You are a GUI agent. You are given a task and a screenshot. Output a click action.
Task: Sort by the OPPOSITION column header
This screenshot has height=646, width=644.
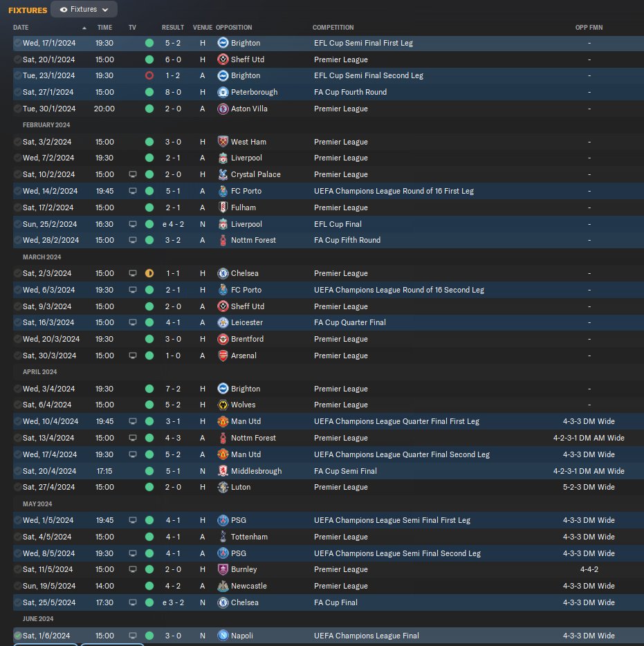tap(234, 28)
